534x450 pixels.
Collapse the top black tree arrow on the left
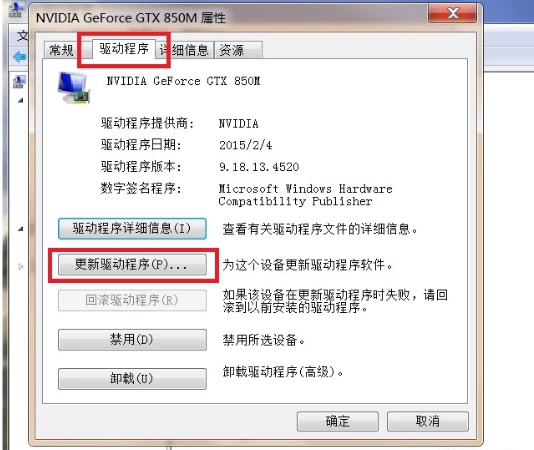tap(21, 100)
